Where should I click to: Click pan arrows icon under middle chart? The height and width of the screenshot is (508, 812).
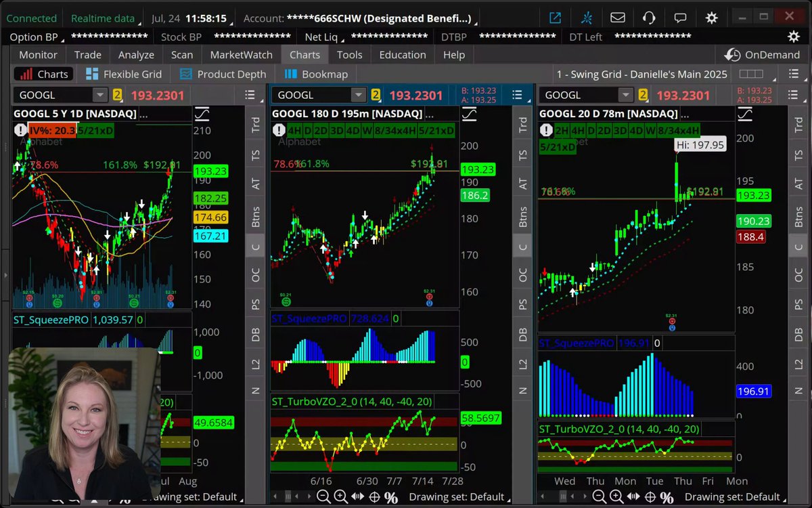[357, 498]
